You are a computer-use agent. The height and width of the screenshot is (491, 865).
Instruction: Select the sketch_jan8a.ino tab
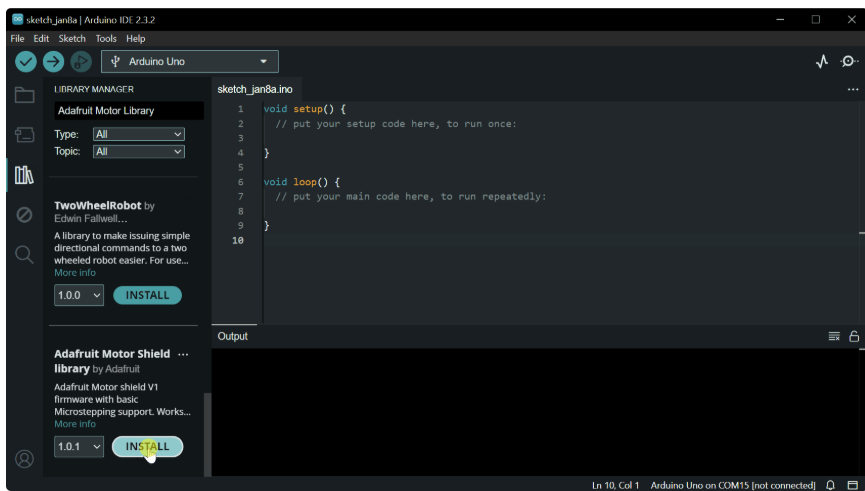click(255, 89)
